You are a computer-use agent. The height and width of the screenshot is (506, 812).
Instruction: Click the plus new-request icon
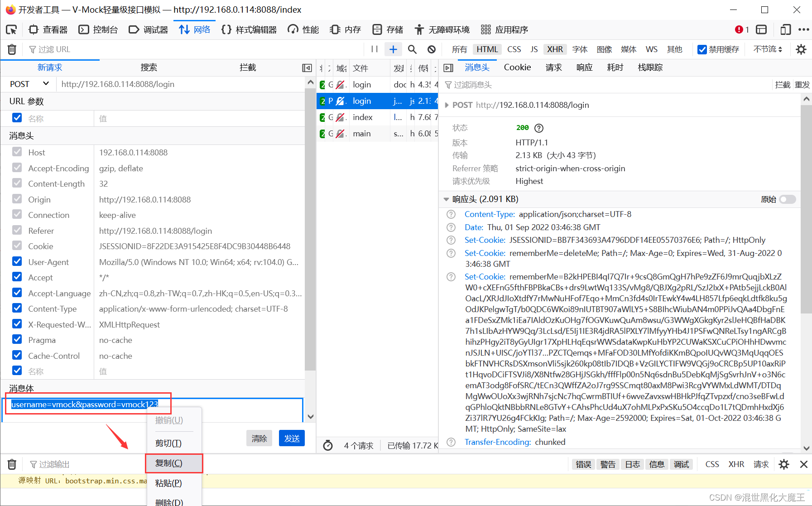[393, 49]
